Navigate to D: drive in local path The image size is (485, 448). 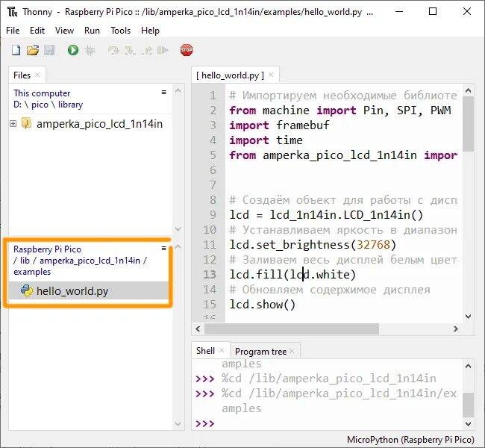coord(17,105)
